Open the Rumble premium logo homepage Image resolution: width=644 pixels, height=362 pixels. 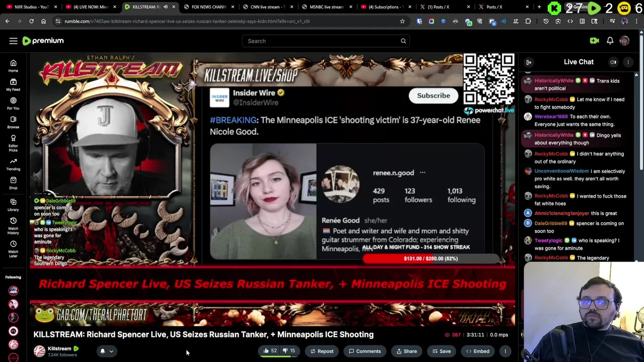coord(43,41)
